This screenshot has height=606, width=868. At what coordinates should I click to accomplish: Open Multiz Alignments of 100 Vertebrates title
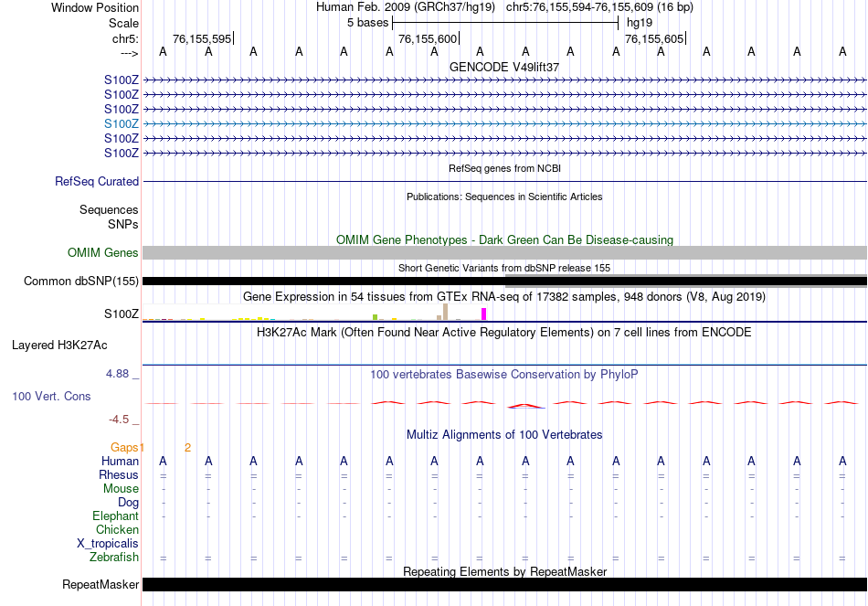click(504, 435)
